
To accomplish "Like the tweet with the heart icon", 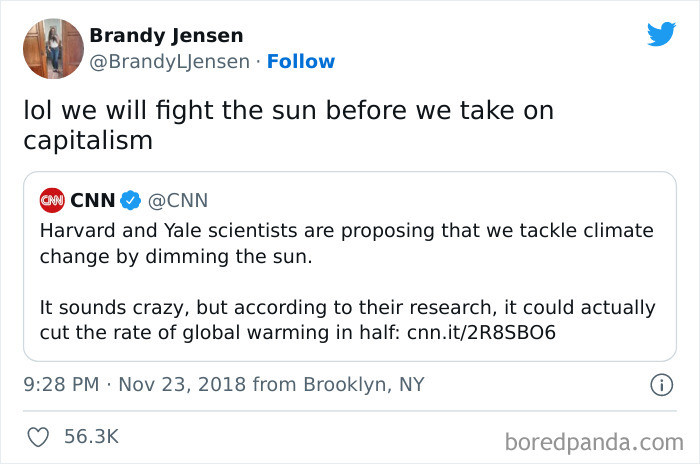I will 38,437.
